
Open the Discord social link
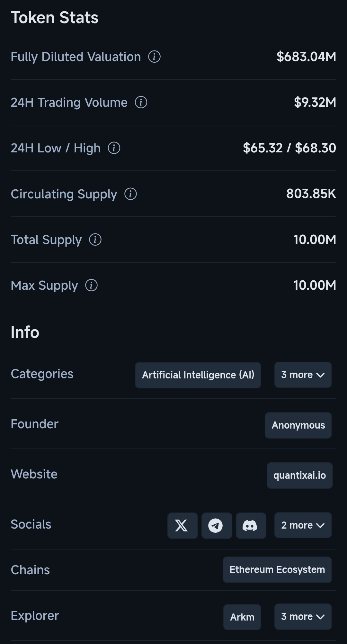coord(251,525)
